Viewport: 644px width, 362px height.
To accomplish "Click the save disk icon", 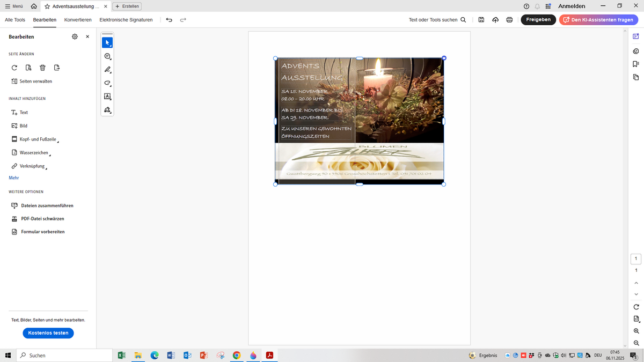I will click(481, 20).
